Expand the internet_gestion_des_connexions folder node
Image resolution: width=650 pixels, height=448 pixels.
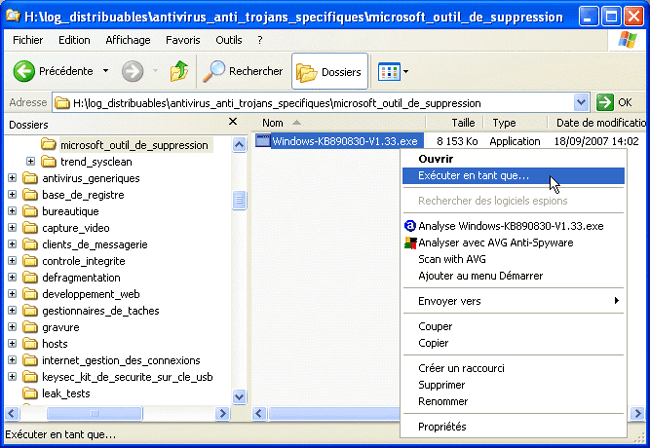click(x=12, y=360)
